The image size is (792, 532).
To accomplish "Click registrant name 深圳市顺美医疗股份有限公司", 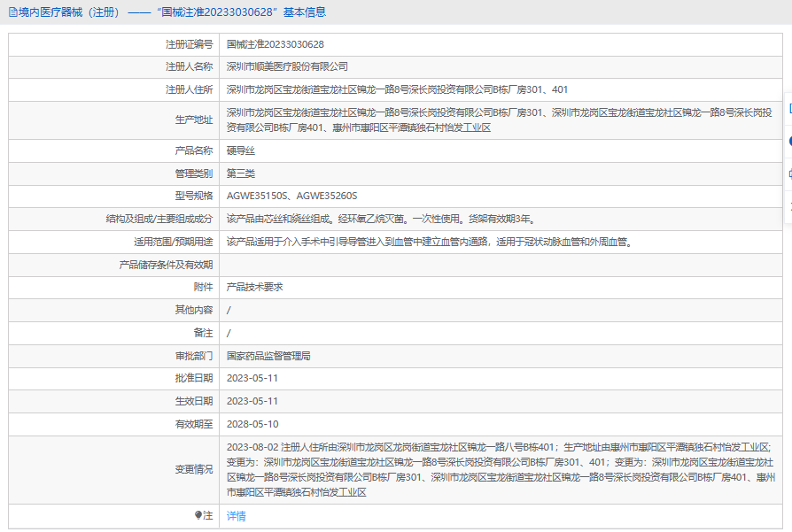I will [287, 66].
